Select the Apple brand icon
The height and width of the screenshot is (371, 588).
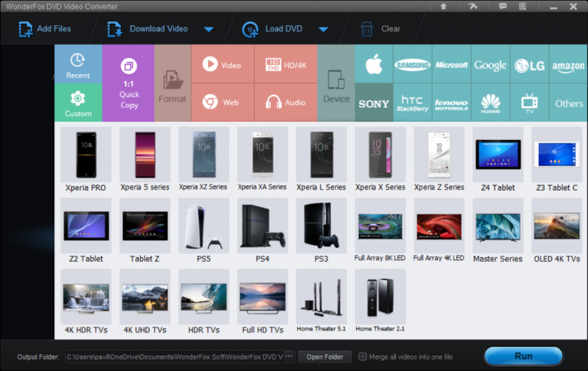point(374,64)
